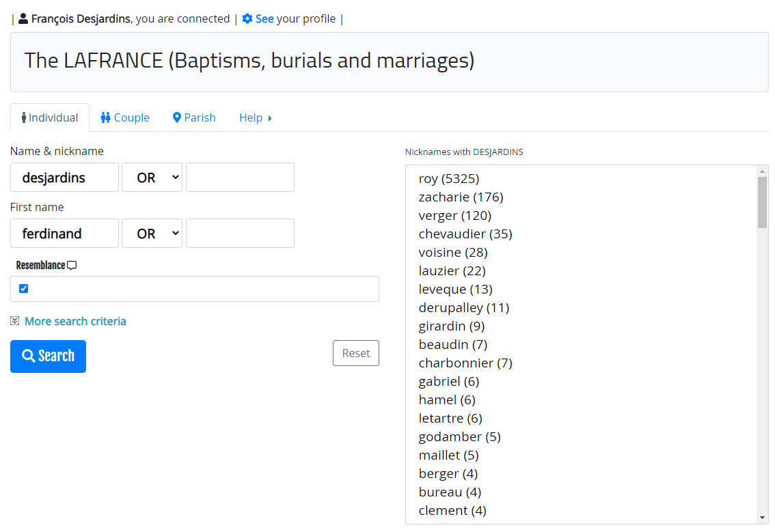Image resolution: width=775 pixels, height=532 pixels.
Task: Select nickname berger (4)
Action: coord(448,474)
